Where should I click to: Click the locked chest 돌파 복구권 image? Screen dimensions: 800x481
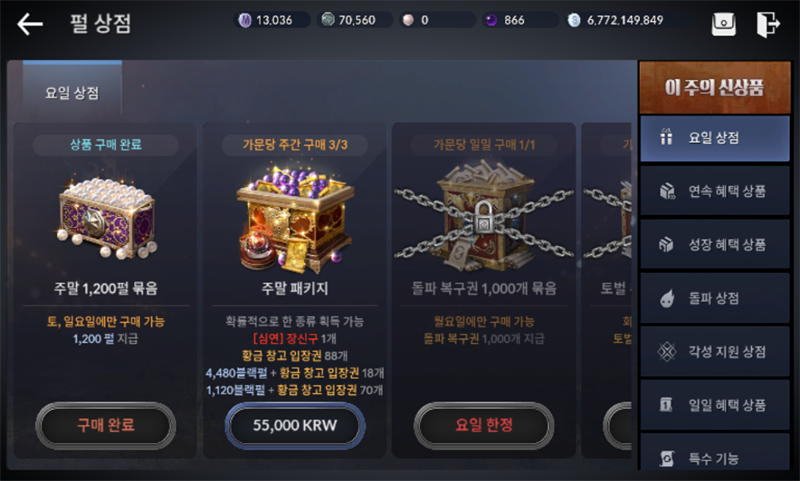click(484, 215)
